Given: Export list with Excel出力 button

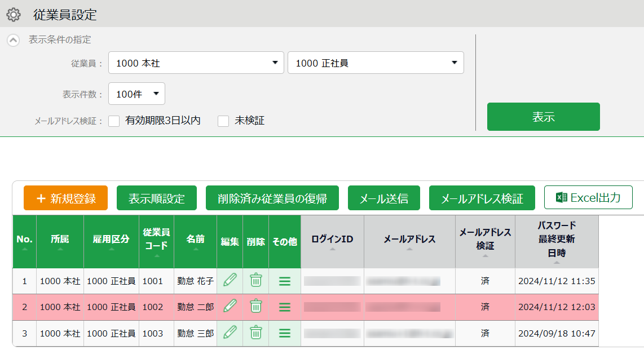Looking at the screenshot, I should [x=588, y=197].
